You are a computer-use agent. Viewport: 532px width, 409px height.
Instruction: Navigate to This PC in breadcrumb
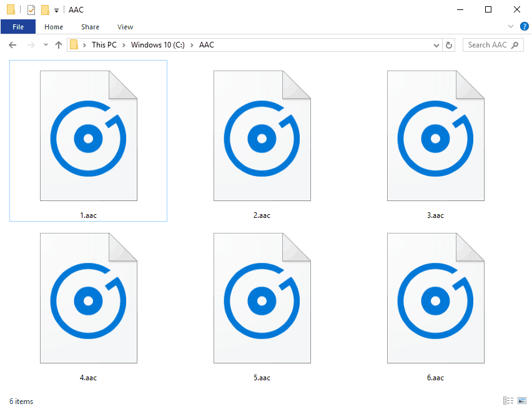104,45
